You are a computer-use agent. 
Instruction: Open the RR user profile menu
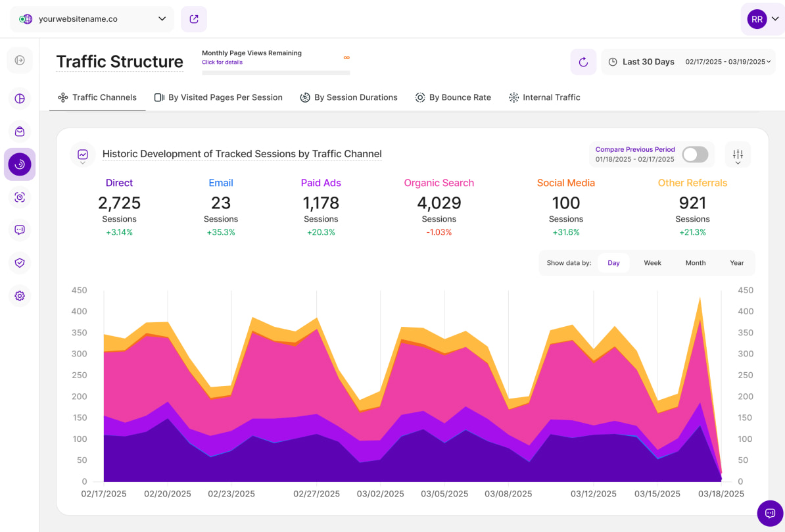coord(763,19)
